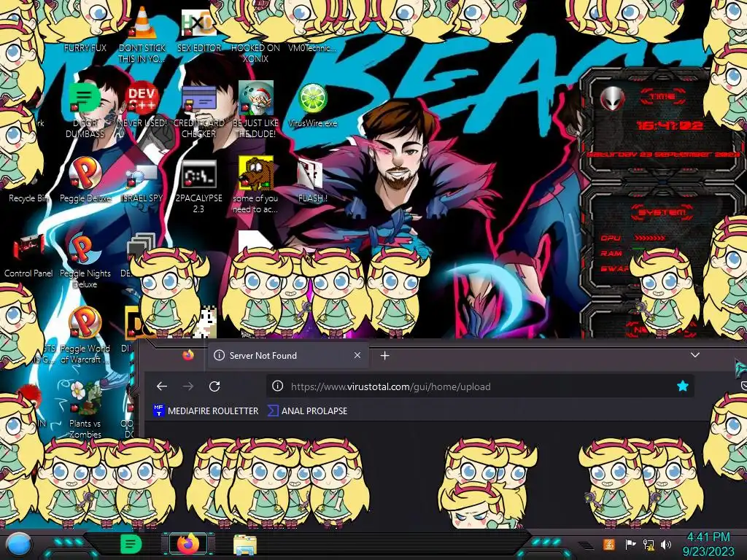
Task: Open the ANAL PROLAPSE bookmark
Action: pos(307,411)
